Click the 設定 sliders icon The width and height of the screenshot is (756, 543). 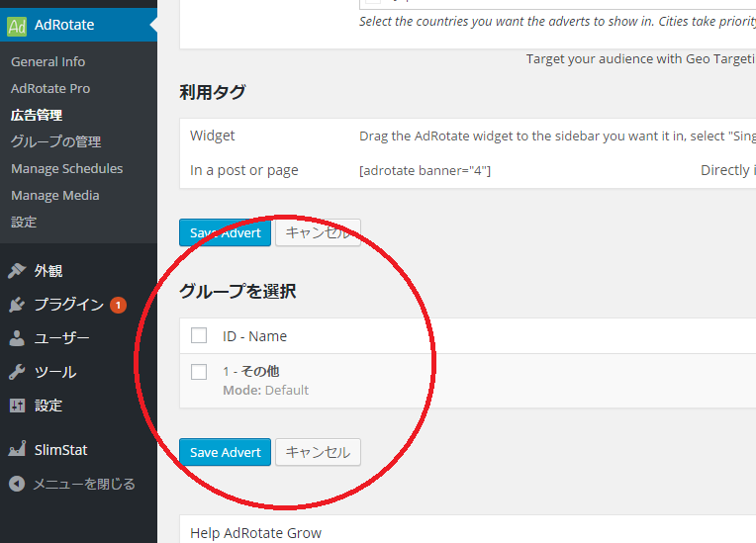click(x=17, y=406)
